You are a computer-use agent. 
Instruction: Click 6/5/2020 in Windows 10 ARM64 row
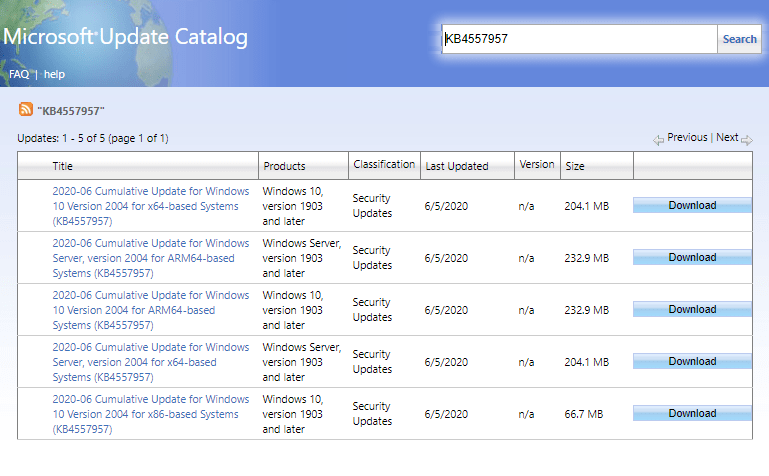[x=446, y=310]
